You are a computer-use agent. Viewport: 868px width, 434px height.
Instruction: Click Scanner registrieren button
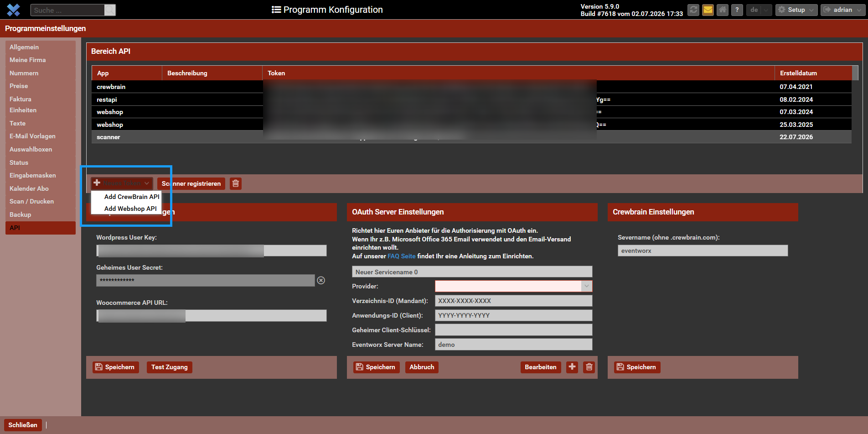tap(191, 183)
